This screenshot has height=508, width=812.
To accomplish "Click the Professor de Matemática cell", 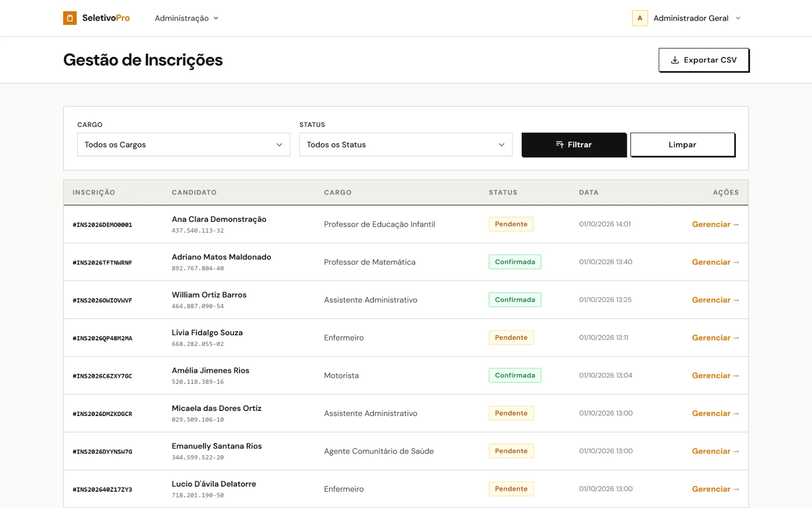I will [369, 262].
